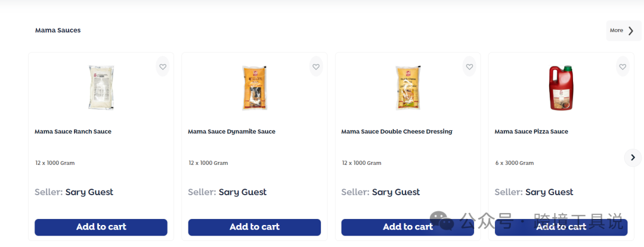The width and height of the screenshot is (644, 247).
Task: Open the Ranch Sauce product image
Action: 101,87
